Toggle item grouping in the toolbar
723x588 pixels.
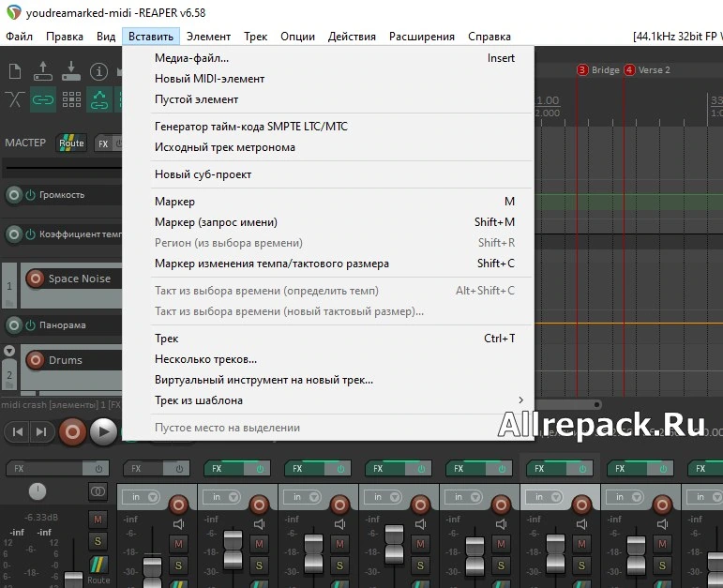click(43, 99)
